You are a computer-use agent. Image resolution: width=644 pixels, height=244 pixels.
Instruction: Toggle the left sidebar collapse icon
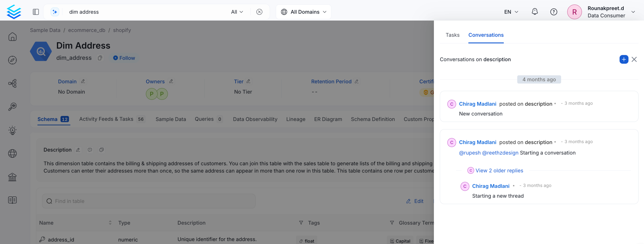tap(36, 12)
